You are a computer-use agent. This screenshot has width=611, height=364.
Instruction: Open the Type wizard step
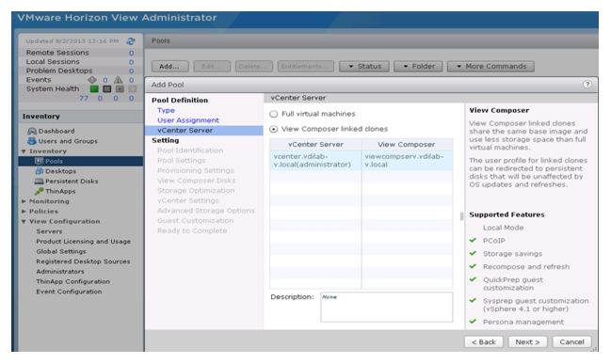pyautogui.click(x=166, y=111)
